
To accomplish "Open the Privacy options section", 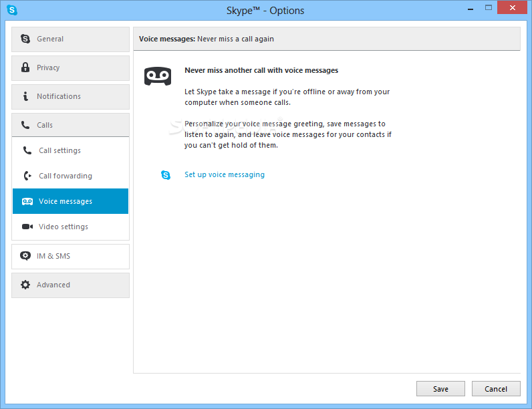I will click(x=71, y=68).
